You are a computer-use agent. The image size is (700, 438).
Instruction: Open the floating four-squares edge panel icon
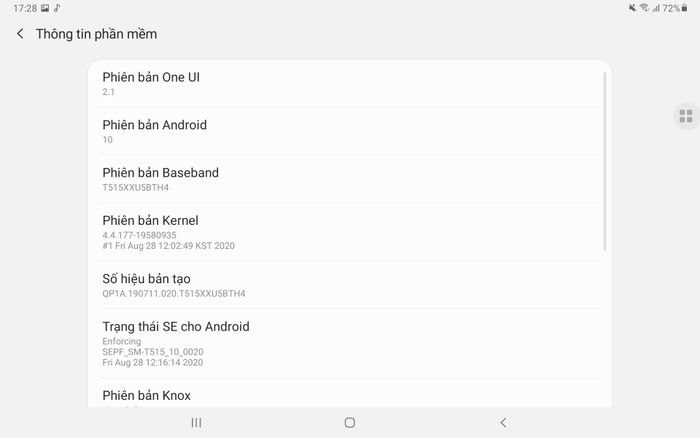(686, 116)
